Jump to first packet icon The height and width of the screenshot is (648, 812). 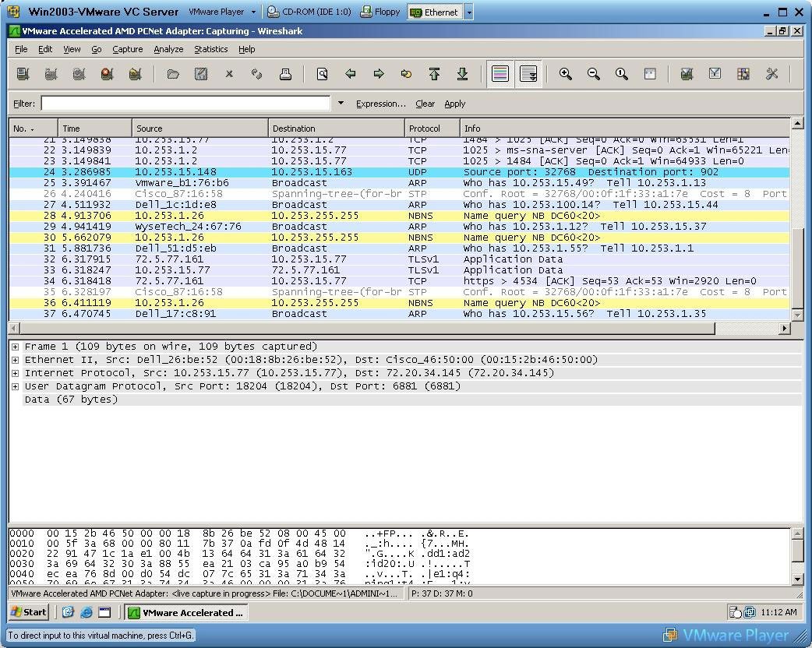(x=435, y=74)
